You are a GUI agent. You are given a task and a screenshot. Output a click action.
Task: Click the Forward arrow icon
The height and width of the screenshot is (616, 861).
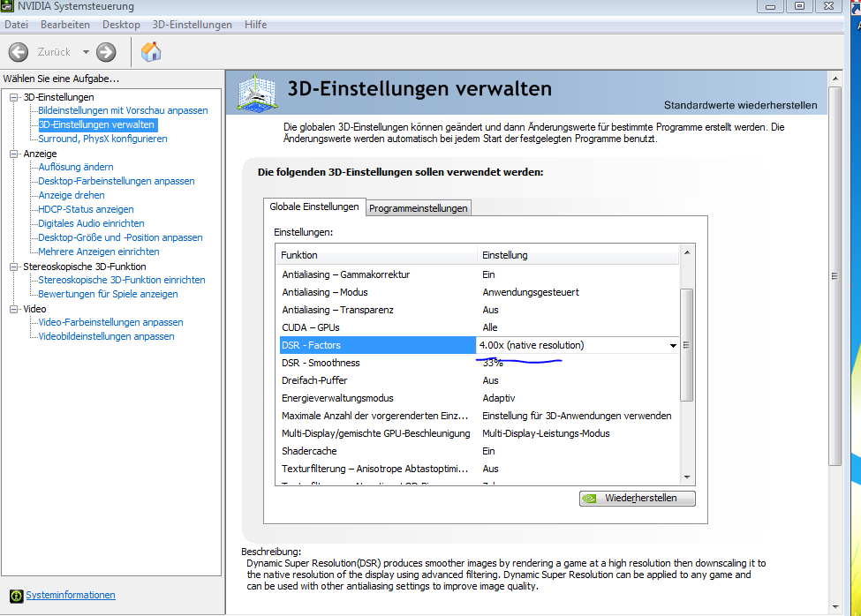coord(106,52)
